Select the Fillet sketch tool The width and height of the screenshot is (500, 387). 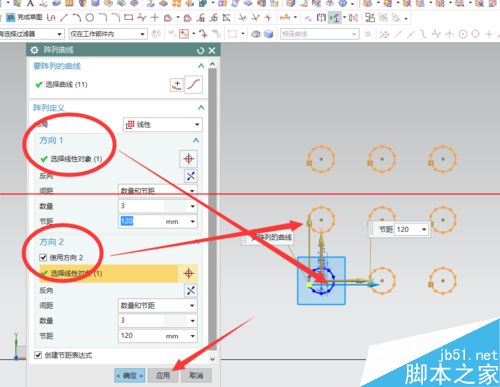[x=103, y=17]
